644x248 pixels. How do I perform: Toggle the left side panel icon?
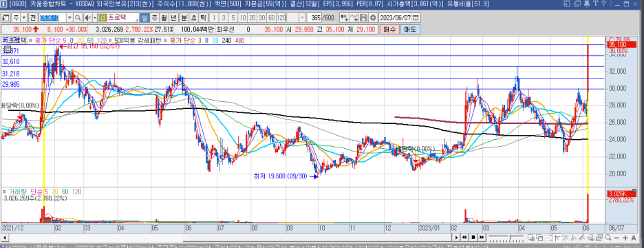pyautogui.click(x=6, y=18)
